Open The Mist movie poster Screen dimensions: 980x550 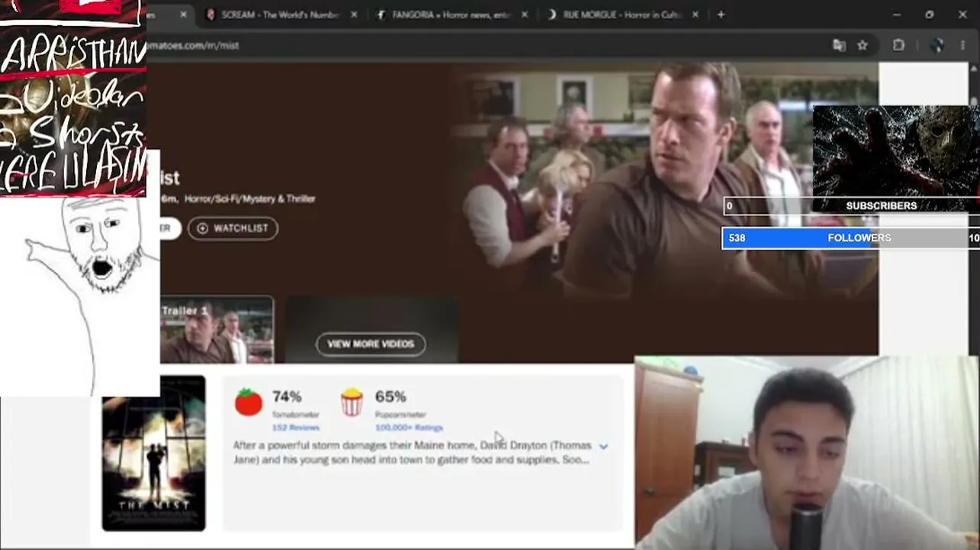153,453
